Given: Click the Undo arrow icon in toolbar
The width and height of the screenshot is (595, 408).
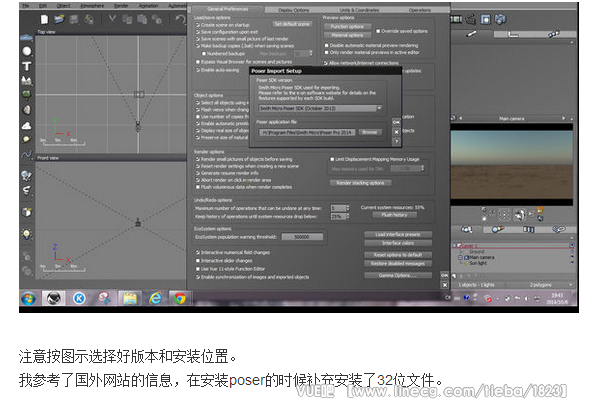Looking at the screenshot, I should [x=181, y=19].
